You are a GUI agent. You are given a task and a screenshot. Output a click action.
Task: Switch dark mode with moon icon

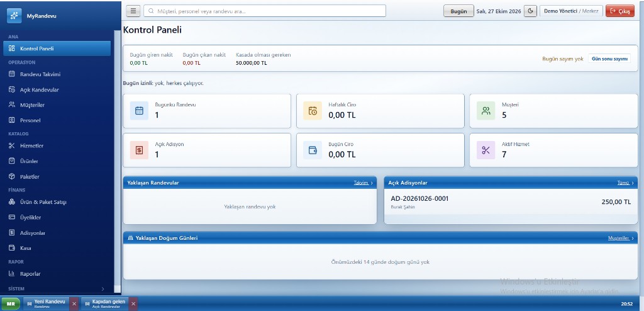[530, 11]
